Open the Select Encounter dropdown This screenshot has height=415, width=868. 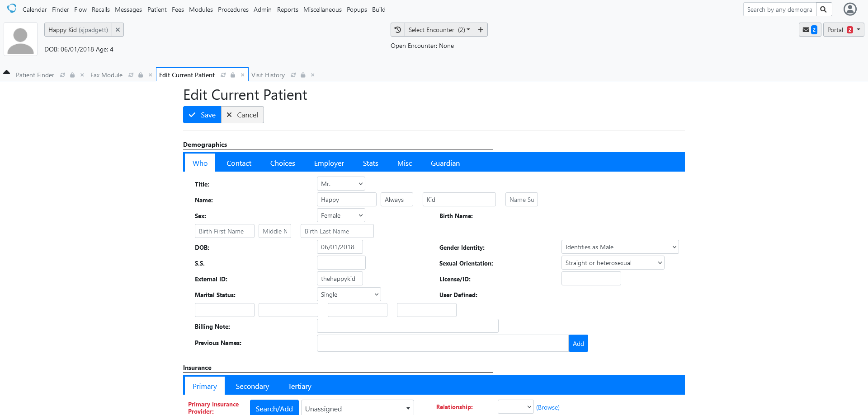coord(438,29)
